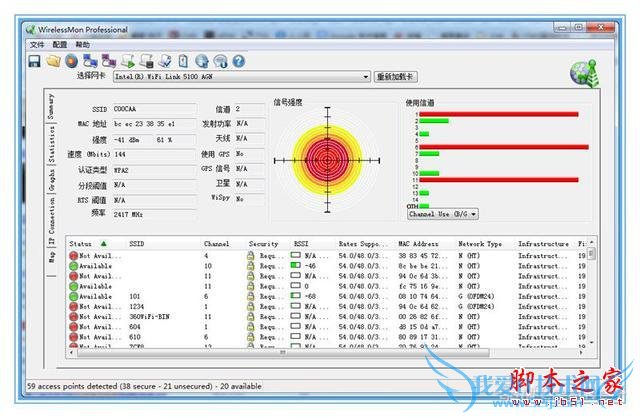
Task: Click red status icon of 360WiFi-BIN row
Action: [73, 317]
